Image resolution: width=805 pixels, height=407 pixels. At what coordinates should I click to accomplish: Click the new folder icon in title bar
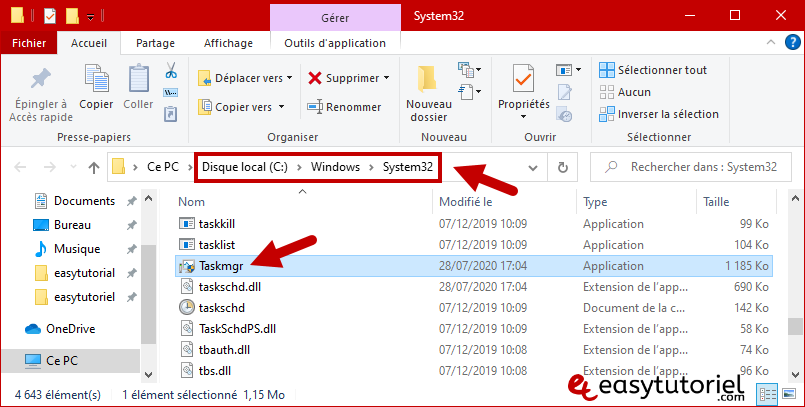tap(72, 16)
